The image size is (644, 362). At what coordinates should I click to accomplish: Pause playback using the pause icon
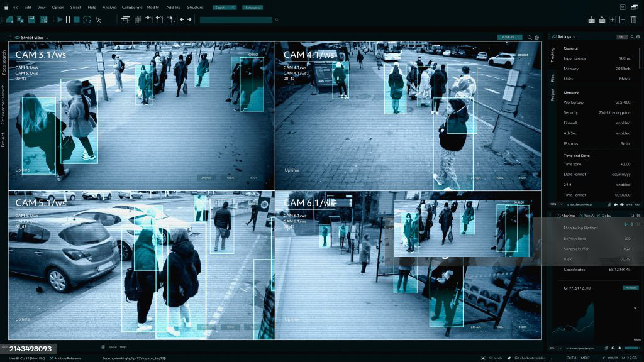[x=68, y=19]
